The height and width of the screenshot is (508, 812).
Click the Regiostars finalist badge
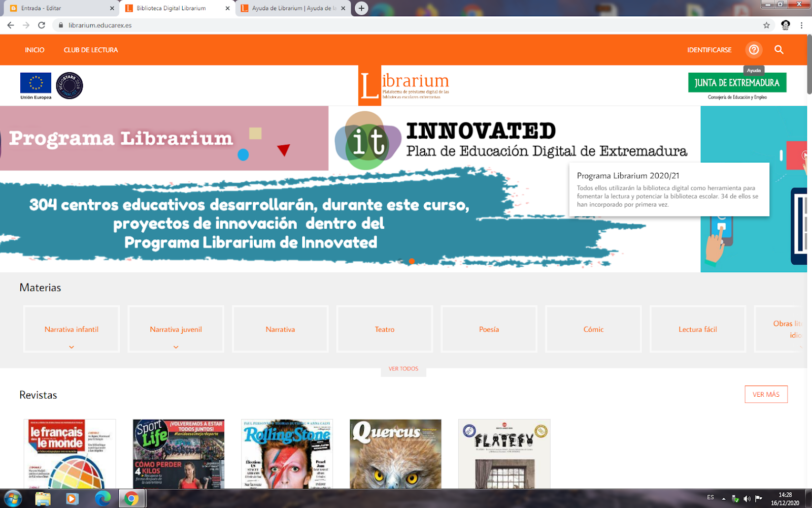coord(70,85)
